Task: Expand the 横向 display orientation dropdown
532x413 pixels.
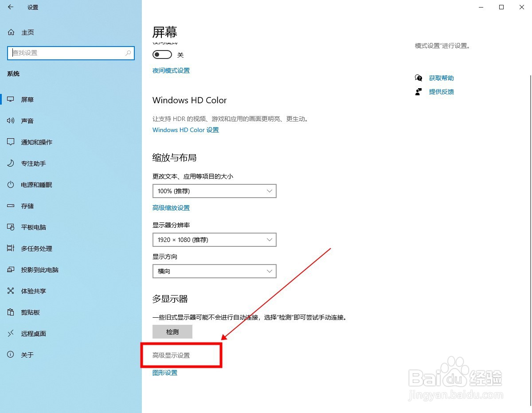Action: coord(215,271)
